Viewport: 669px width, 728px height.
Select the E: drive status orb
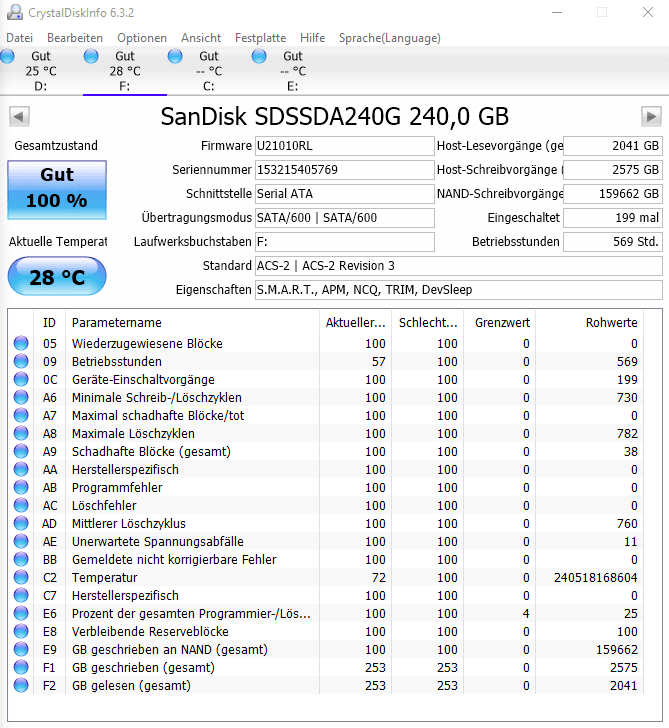[259, 56]
